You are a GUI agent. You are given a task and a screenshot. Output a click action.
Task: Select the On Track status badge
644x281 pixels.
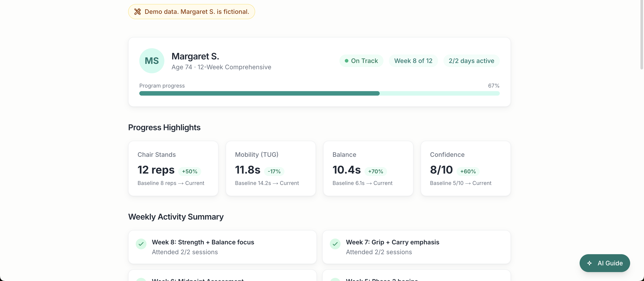pyautogui.click(x=361, y=61)
